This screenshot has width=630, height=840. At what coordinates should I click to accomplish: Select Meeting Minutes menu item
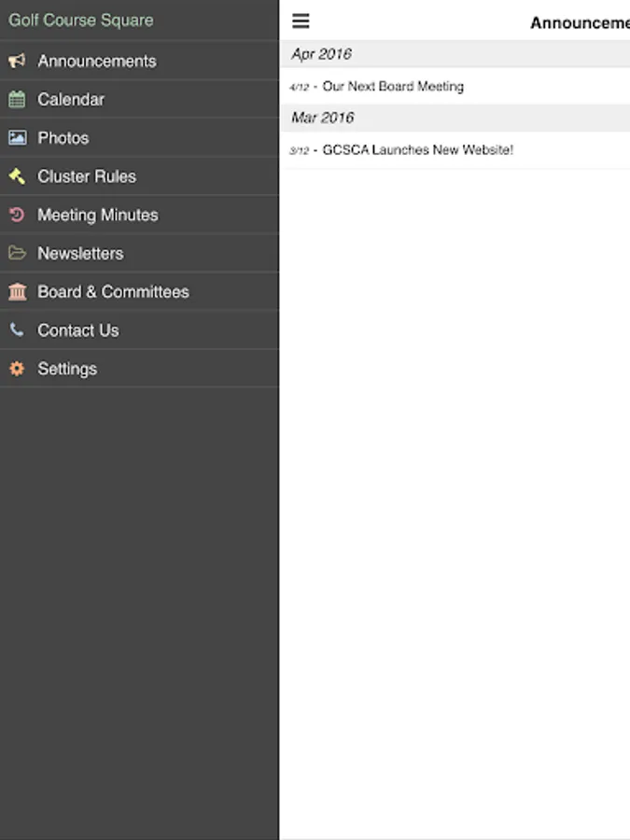139,215
